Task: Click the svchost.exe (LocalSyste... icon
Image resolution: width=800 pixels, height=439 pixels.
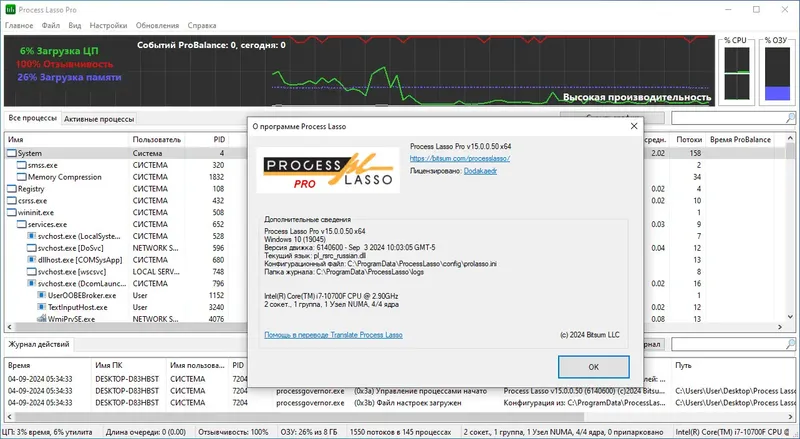Action: tap(32, 236)
